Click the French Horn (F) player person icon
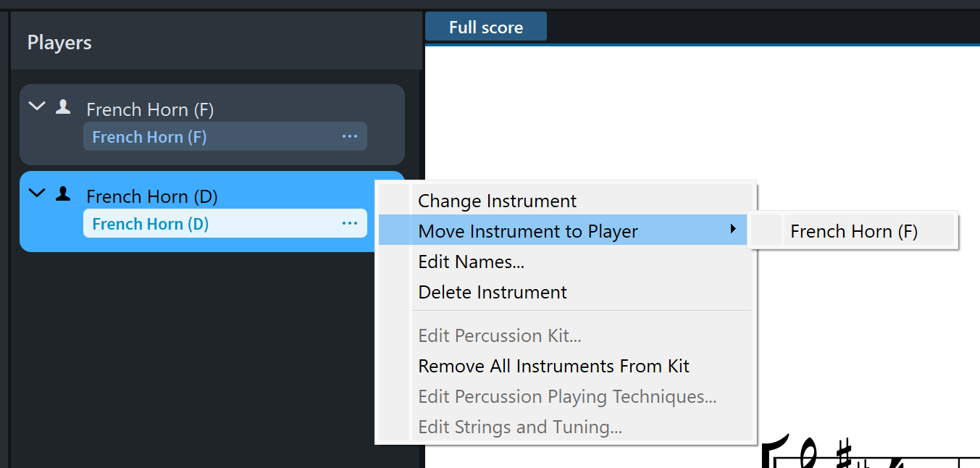Viewport: 980px width, 468px height. 63,107
